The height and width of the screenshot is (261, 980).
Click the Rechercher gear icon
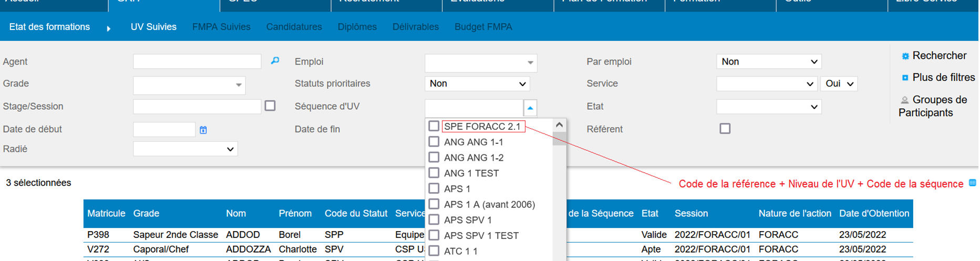[x=905, y=56]
